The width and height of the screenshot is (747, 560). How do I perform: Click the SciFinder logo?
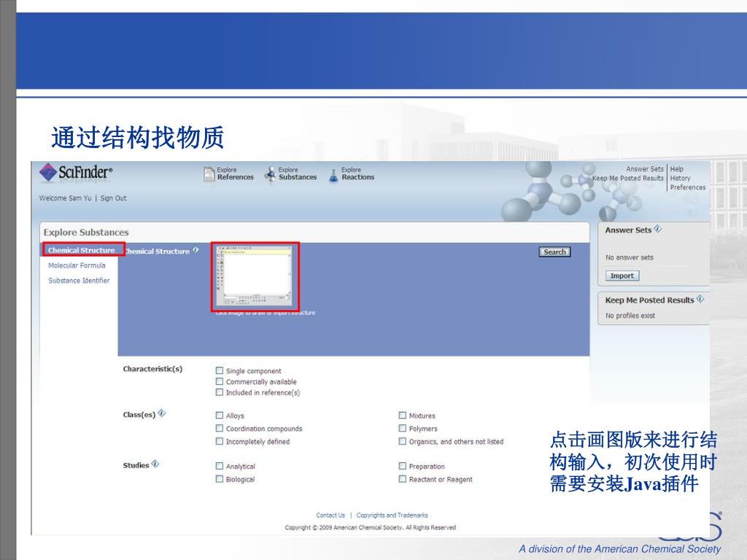pos(76,172)
